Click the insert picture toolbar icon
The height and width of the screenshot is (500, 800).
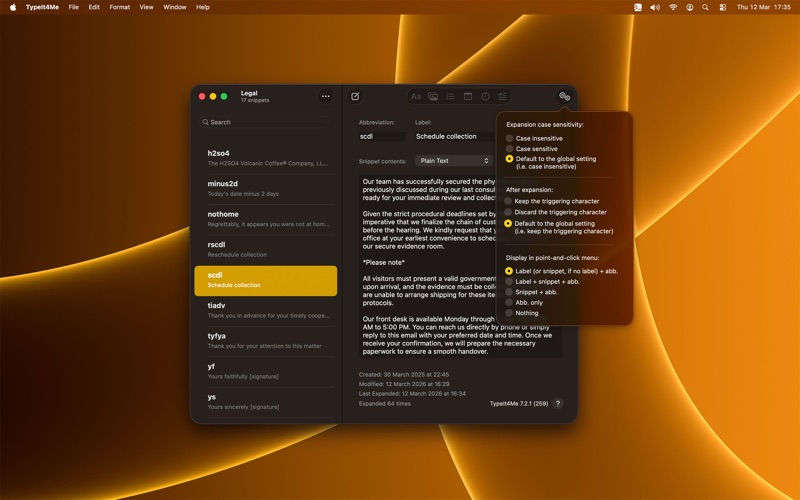tap(433, 96)
